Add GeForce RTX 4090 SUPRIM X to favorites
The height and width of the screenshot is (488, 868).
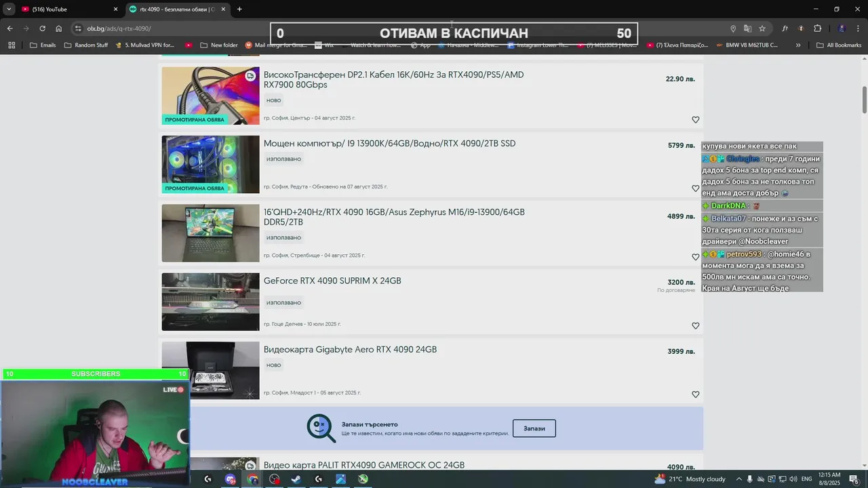pyautogui.click(x=695, y=326)
